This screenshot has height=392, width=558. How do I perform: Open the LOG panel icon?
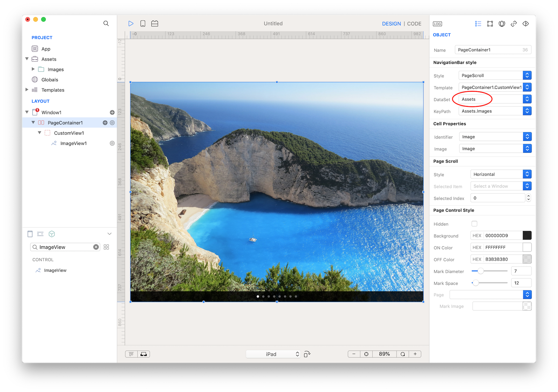(x=437, y=24)
